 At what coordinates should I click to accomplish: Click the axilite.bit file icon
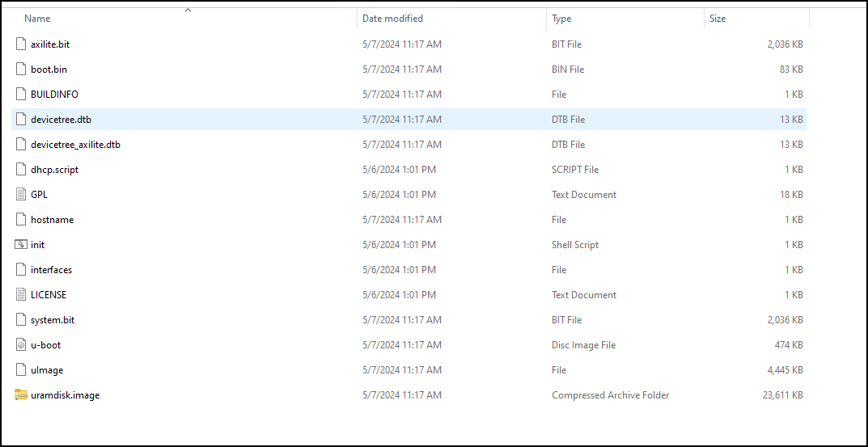pyautogui.click(x=21, y=44)
